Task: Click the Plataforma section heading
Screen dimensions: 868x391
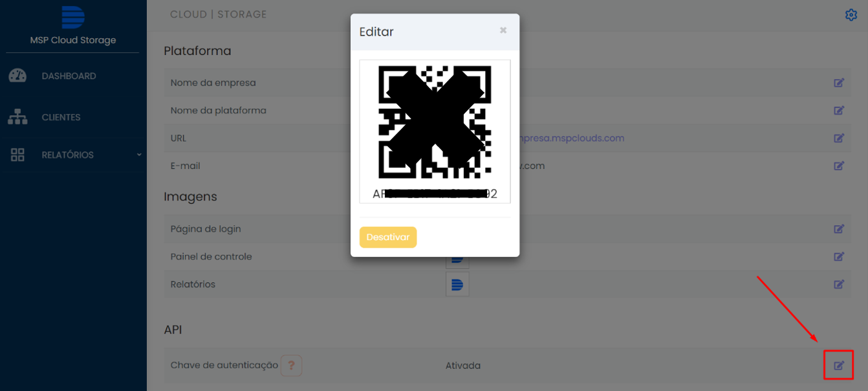Action: (197, 51)
